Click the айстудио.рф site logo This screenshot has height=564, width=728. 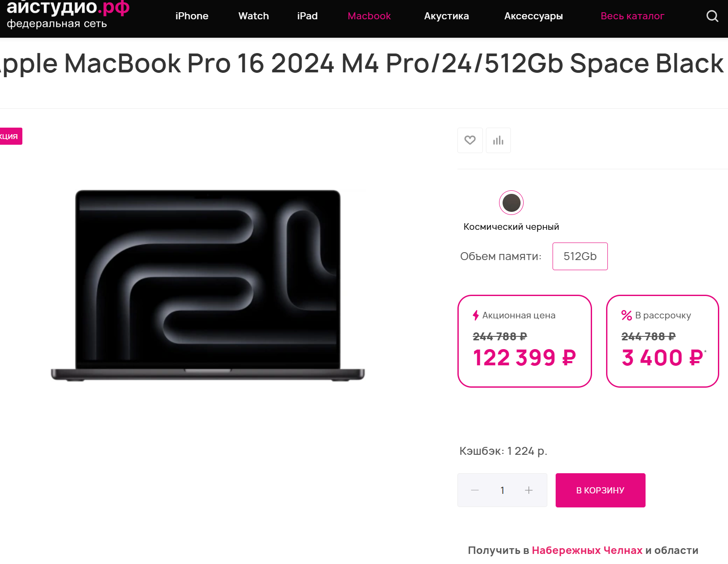[x=68, y=15]
